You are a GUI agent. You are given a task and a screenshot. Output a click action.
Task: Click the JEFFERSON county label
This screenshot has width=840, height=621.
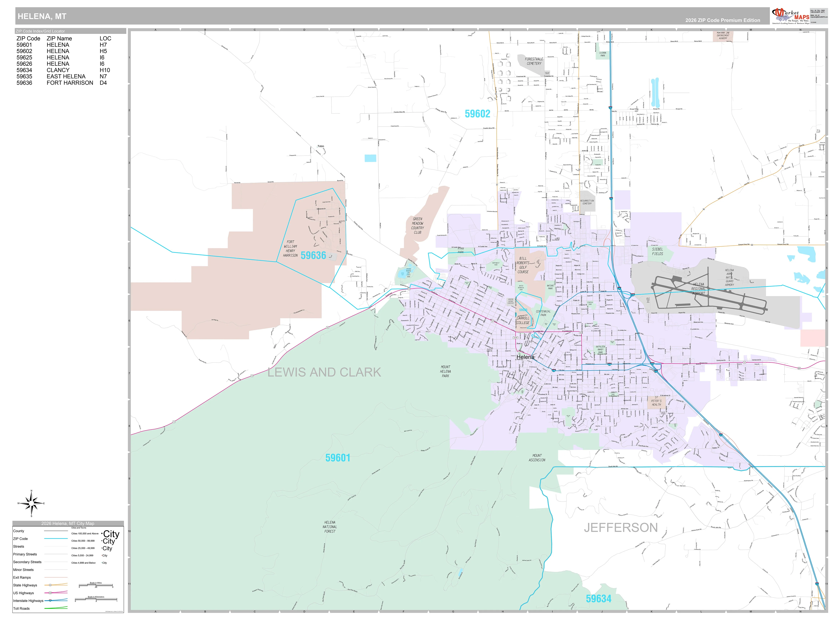point(621,528)
